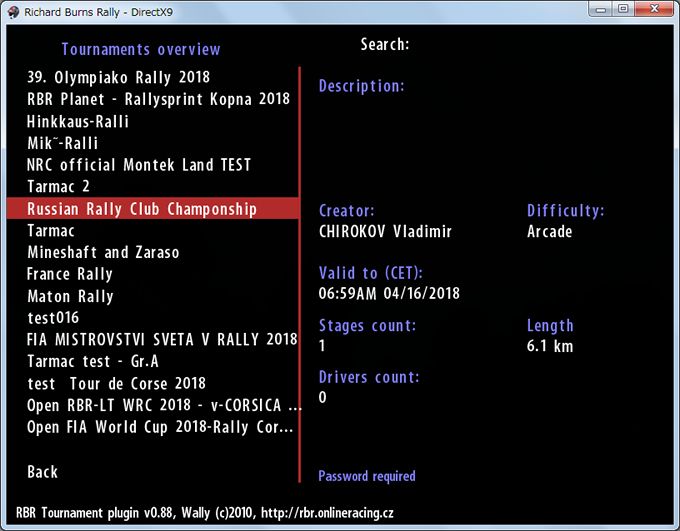680x531 pixels.
Task: Click creator name CHIROKOV Vladimir
Action: pyautogui.click(x=385, y=231)
